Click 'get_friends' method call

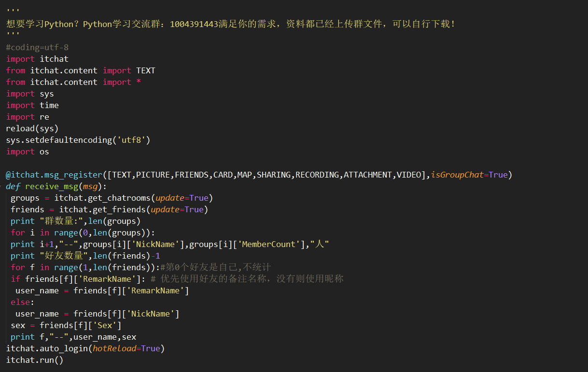click(119, 209)
